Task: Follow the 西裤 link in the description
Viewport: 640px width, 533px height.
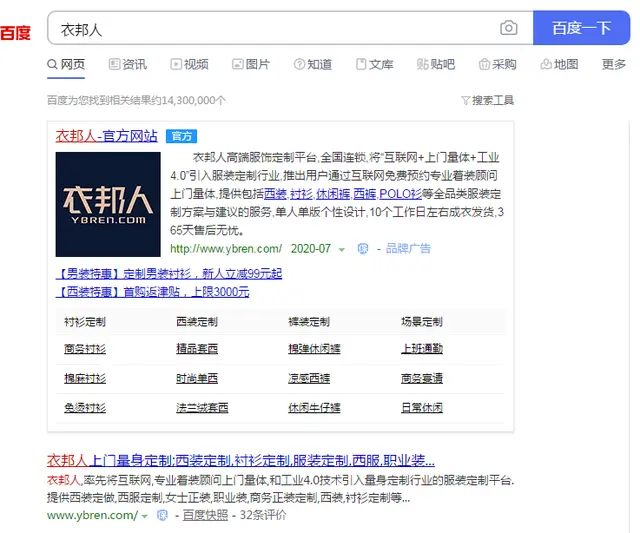Action: [364, 193]
